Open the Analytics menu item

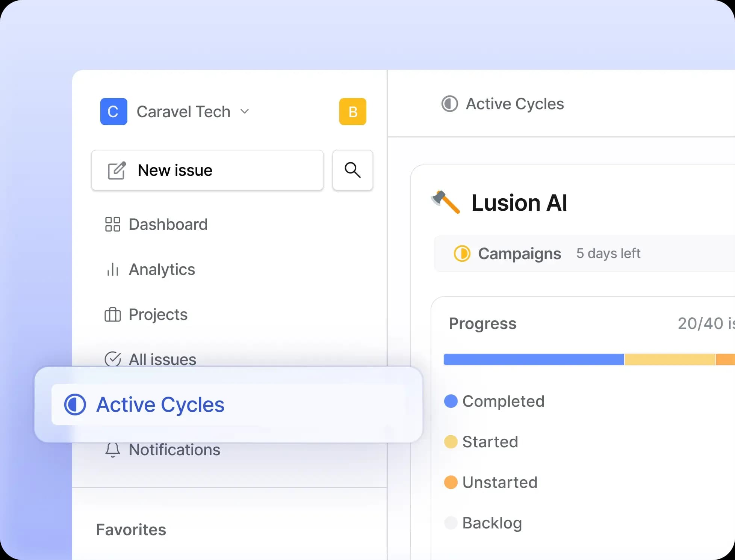pyautogui.click(x=162, y=269)
